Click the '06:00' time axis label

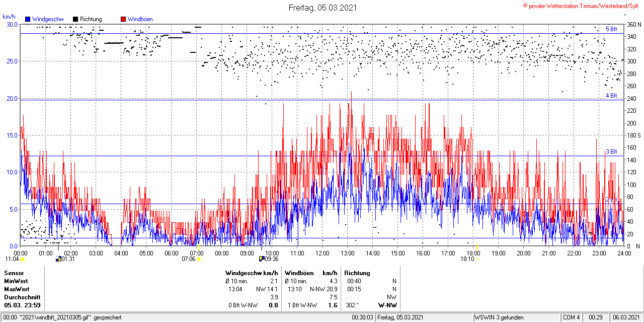coord(172,253)
